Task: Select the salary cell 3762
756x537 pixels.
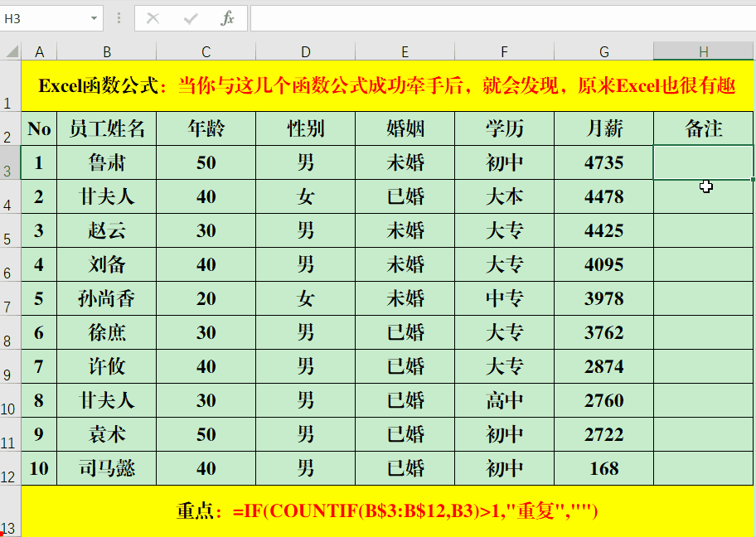Action: [x=603, y=332]
